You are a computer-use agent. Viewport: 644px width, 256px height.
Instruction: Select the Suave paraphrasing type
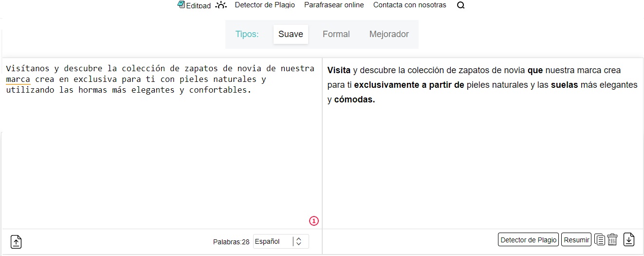point(291,34)
